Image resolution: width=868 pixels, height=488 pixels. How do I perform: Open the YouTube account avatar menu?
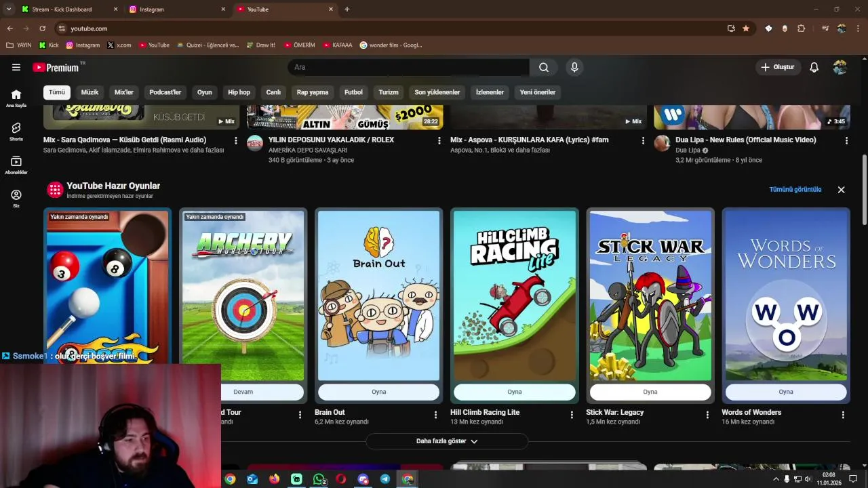coord(840,67)
